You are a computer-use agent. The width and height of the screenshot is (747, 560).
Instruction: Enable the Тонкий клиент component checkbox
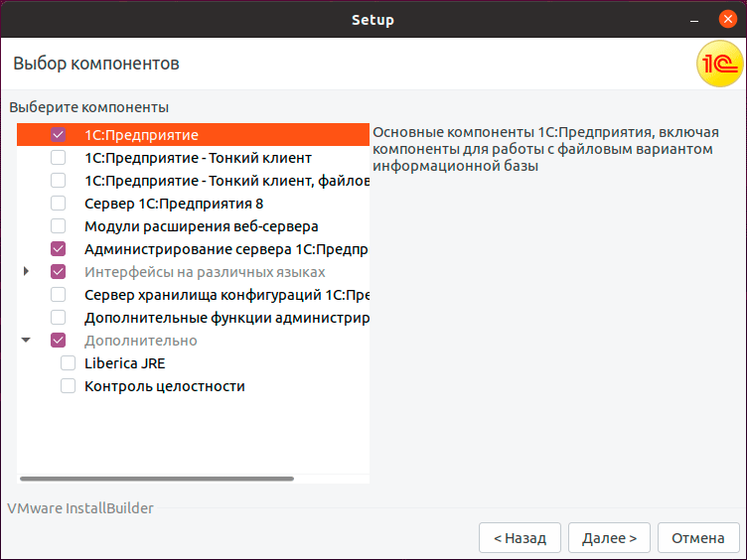pos(59,158)
